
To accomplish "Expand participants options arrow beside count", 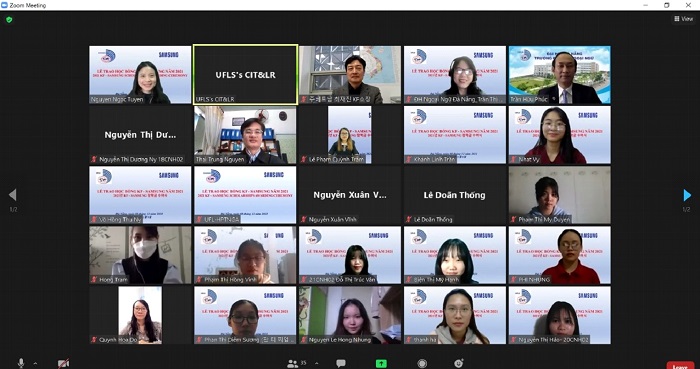I will [317, 363].
